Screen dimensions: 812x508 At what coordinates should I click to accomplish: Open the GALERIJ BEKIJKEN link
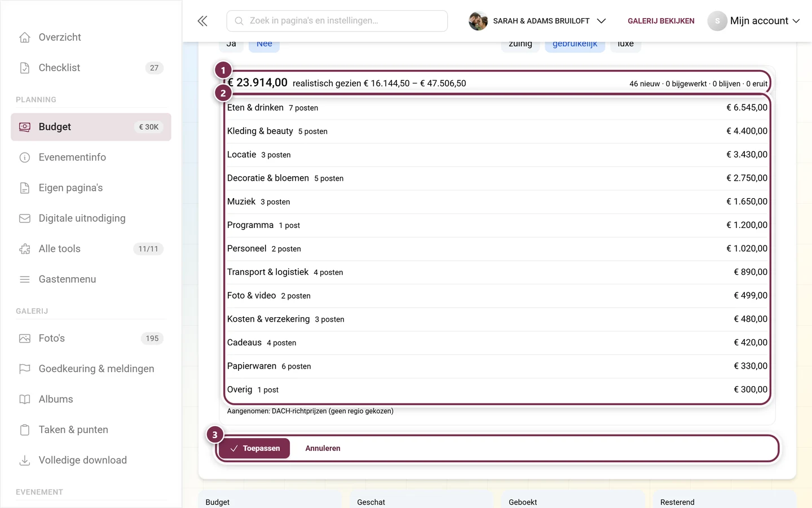pyautogui.click(x=661, y=21)
